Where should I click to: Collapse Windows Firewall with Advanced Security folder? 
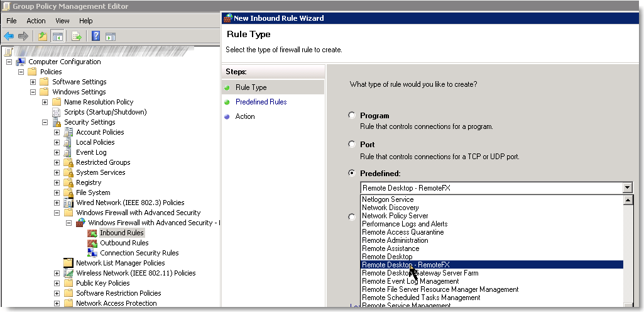point(57,213)
